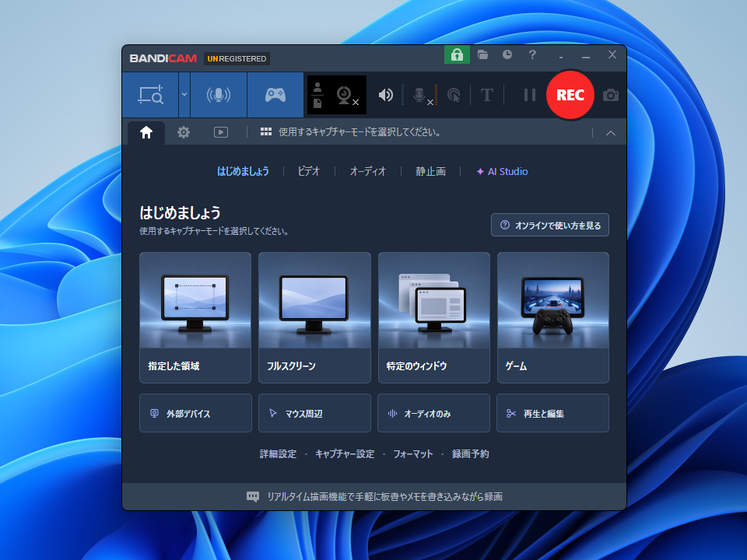The image size is (747, 560).
Task: Choose the ゲーム capture card
Action: click(x=553, y=317)
